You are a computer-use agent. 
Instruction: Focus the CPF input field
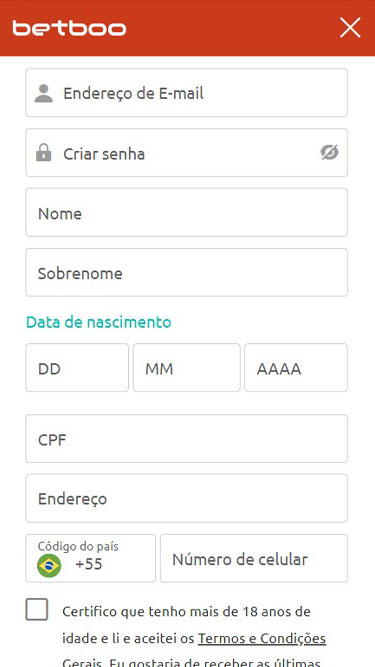coord(187,439)
